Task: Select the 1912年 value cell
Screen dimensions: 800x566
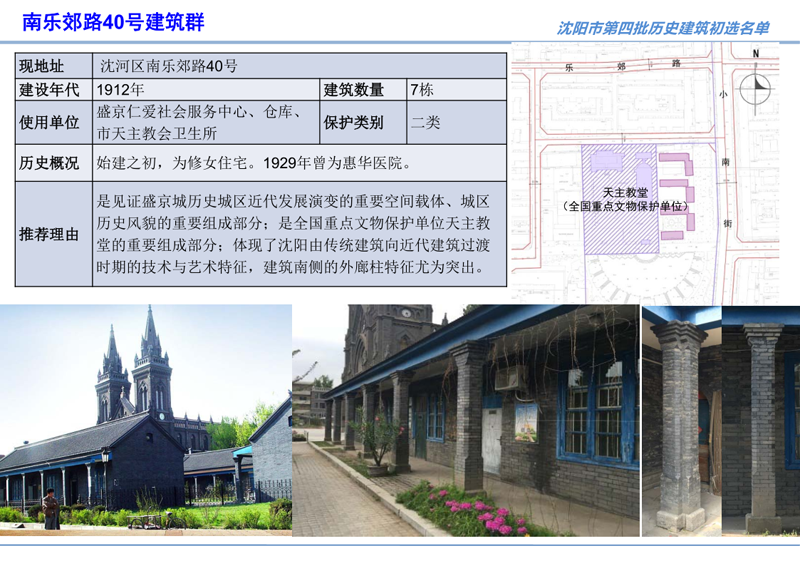Action: pyautogui.click(x=206, y=90)
